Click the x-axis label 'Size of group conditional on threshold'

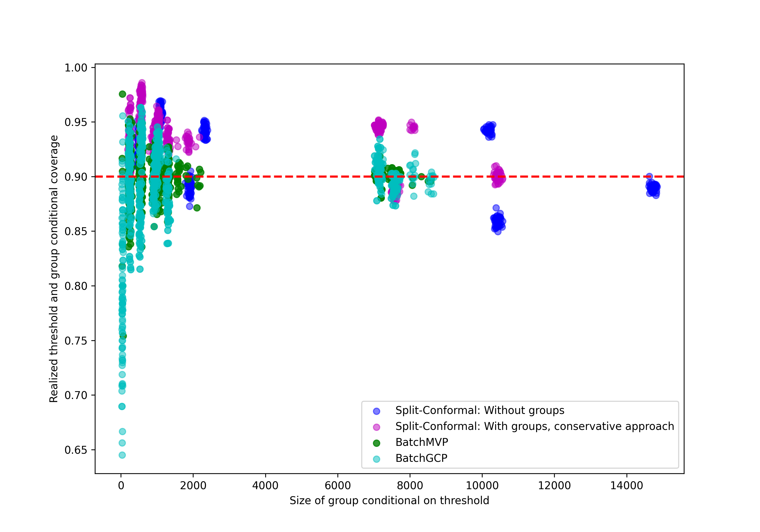pos(389,501)
